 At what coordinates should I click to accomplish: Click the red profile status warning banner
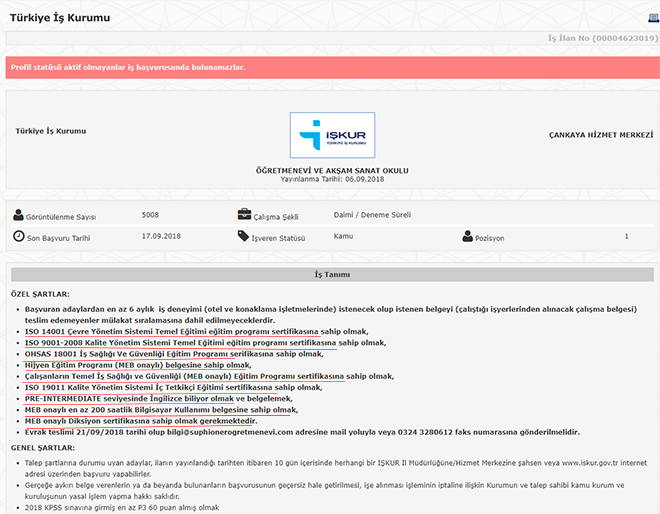pos(333,68)
